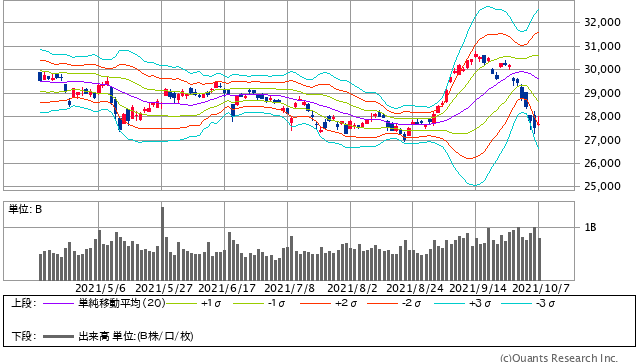Click the gray 出来高 volume legend bar

point(58,336)
